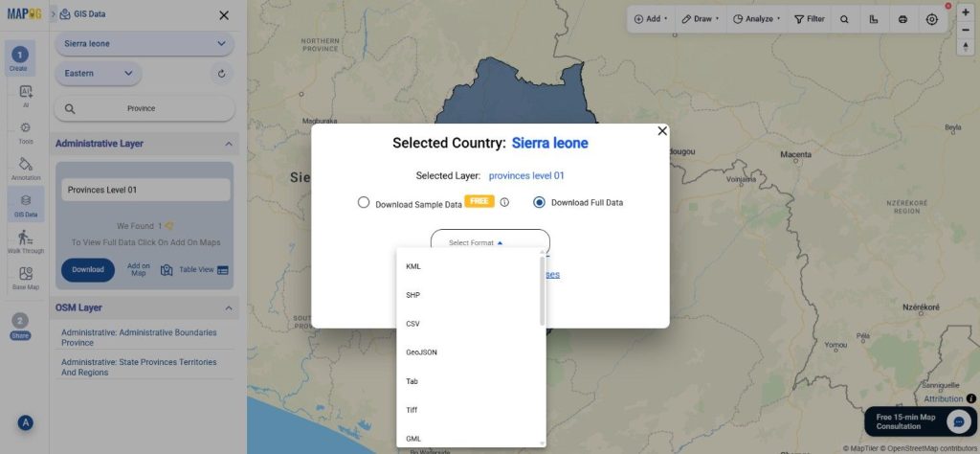Print the map from toolbar

pyautogui.click(x=902, y=19)
